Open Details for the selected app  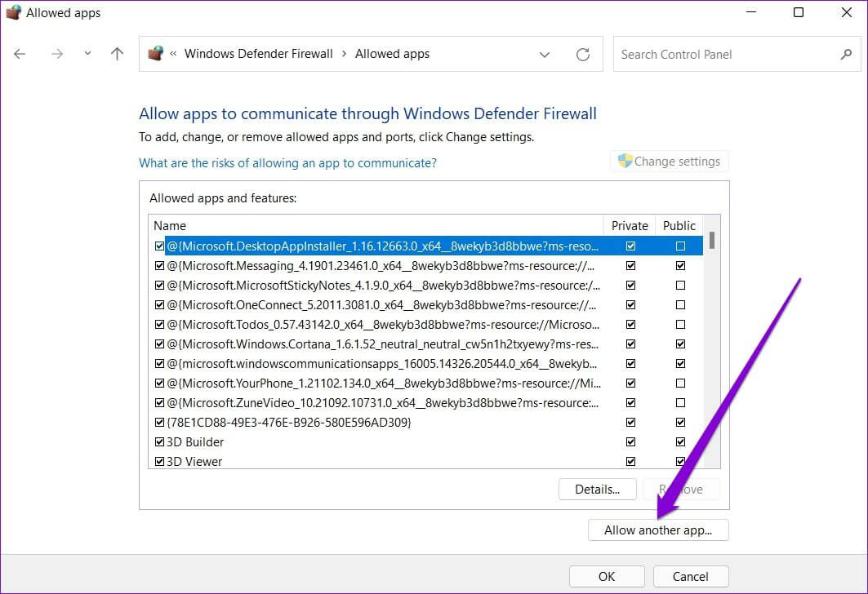click(x=597, y=490)
